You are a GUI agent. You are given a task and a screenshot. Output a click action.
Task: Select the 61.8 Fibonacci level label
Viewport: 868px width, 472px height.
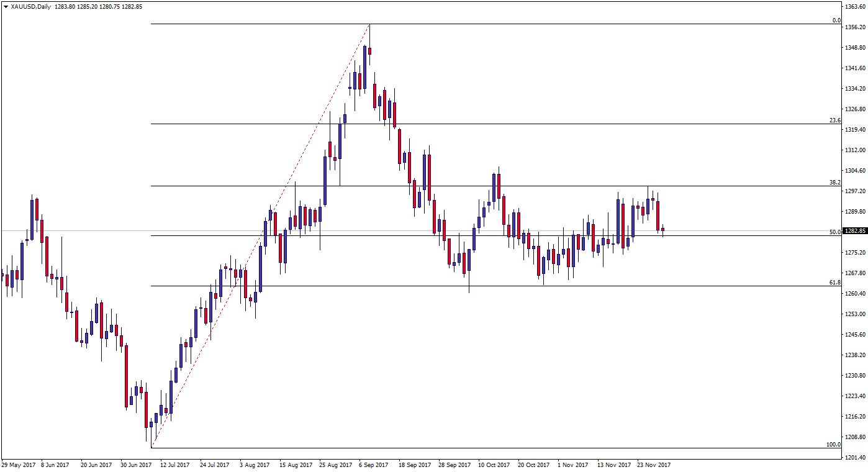pyautogui.click(x=835, y=282)
